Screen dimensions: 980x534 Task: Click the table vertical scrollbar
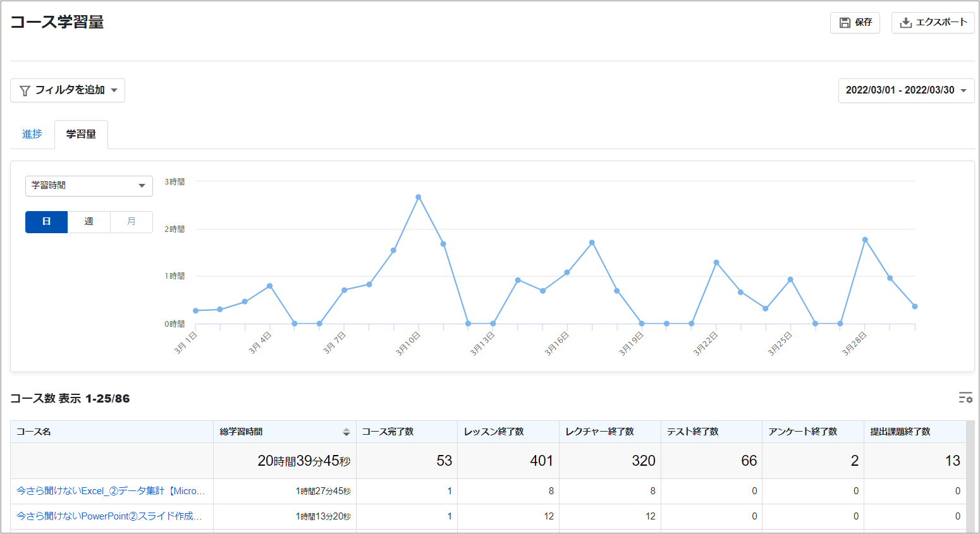coord(971,477)
